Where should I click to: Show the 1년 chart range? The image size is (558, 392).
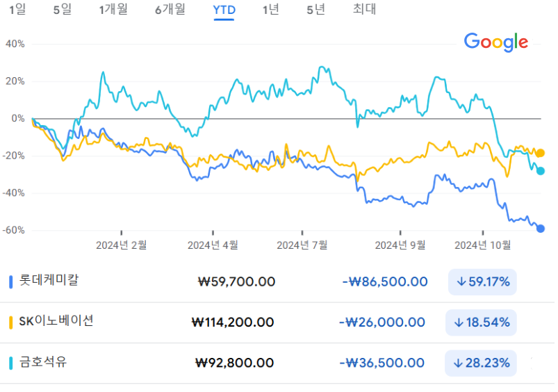pyautogui.click(x=270, y=9)
